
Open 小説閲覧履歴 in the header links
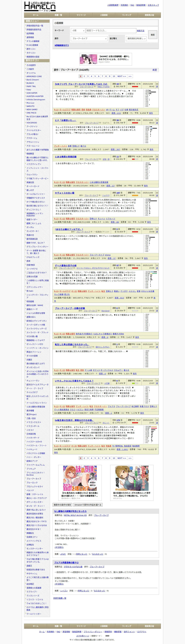point(113,5)
